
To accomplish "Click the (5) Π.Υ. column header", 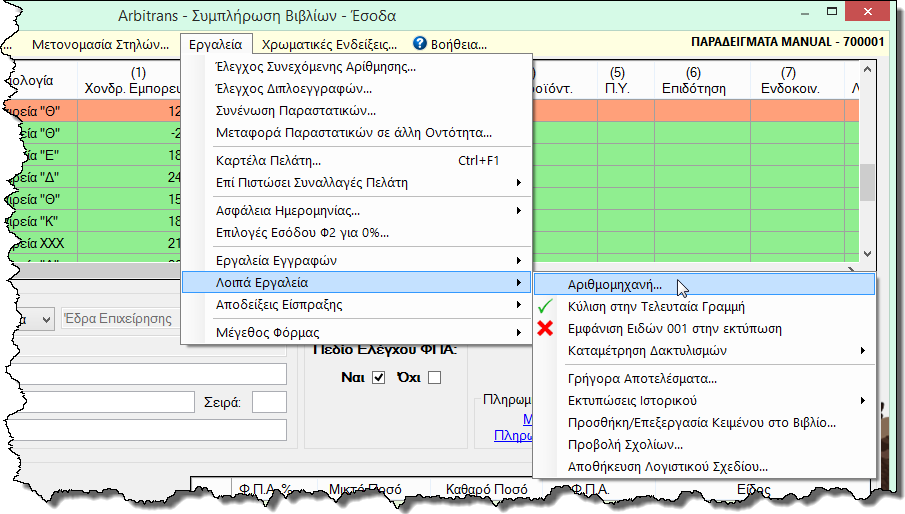I will [626, 81].
